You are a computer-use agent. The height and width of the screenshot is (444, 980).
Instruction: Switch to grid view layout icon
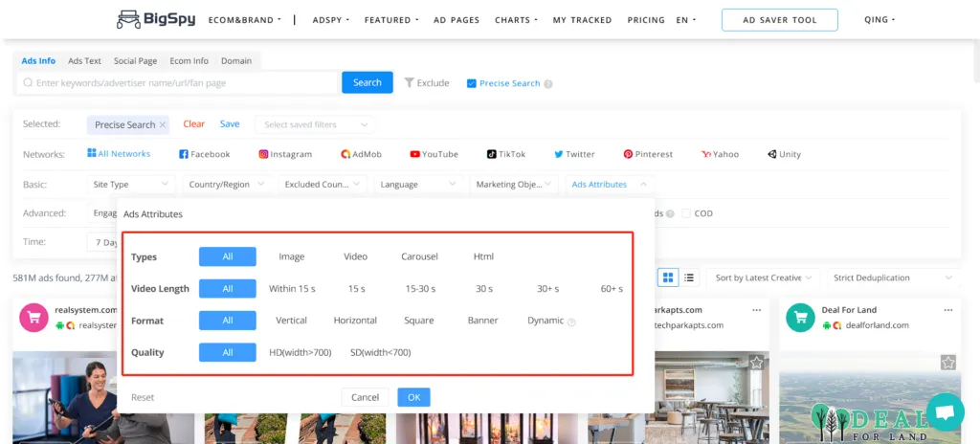point(668,277)
